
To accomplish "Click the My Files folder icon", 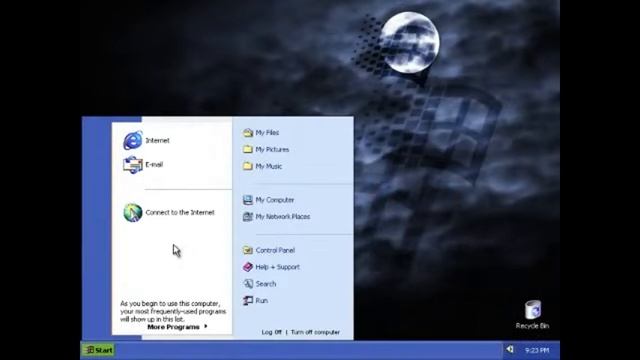I will (x=248, y=133).
